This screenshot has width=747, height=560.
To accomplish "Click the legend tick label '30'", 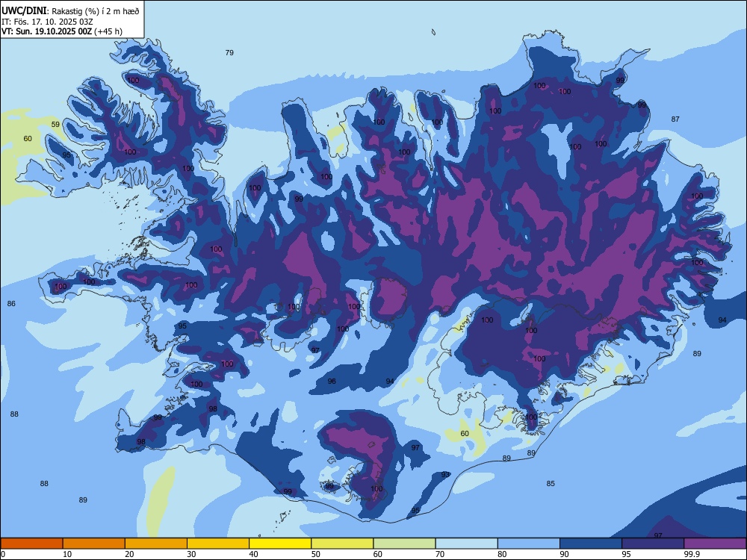I will tap(191, 554).
